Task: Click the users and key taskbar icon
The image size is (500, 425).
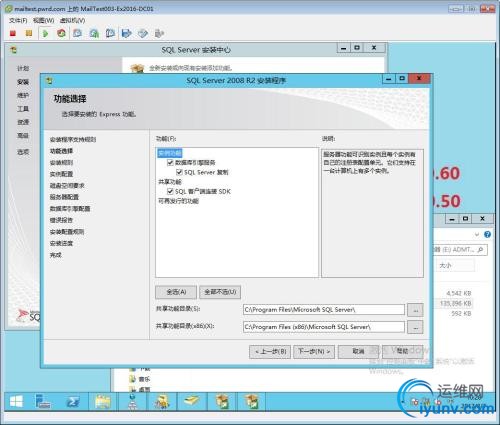Action: pyautogui.click(x=162, y=402)
